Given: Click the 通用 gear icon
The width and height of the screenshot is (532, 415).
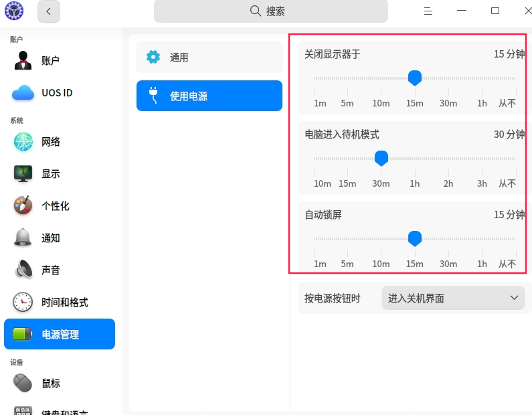Looking at the screenshot, I should 153,57.
